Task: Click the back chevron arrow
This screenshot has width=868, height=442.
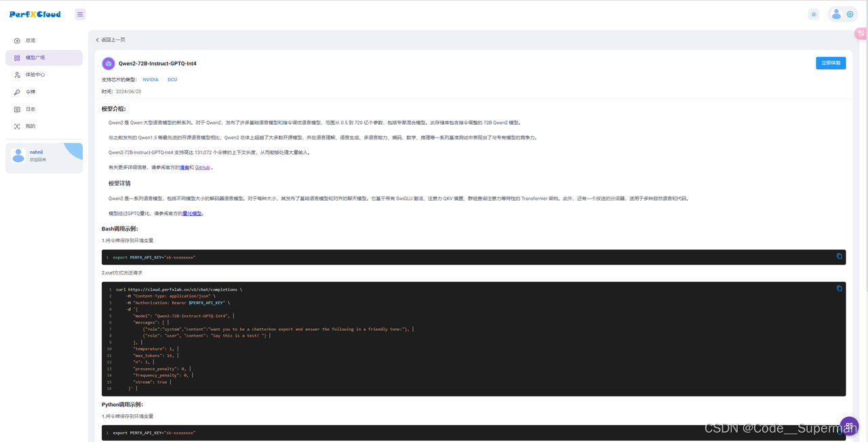Action: tap(98, 40)
